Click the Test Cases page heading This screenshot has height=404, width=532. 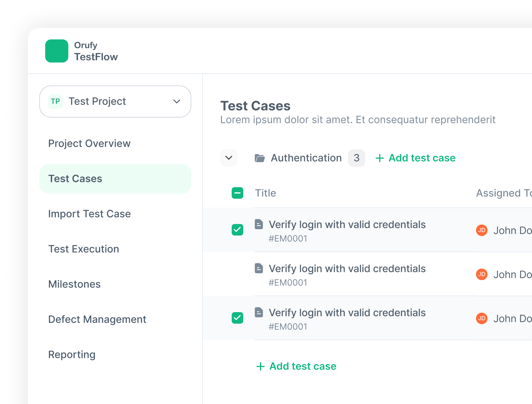(x=255, y=106)
